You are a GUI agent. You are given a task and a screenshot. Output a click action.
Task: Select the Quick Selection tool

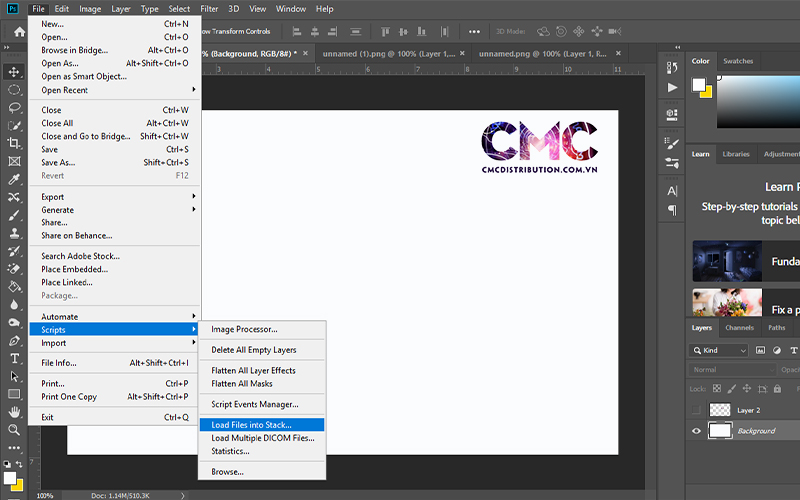pos(14,126)
